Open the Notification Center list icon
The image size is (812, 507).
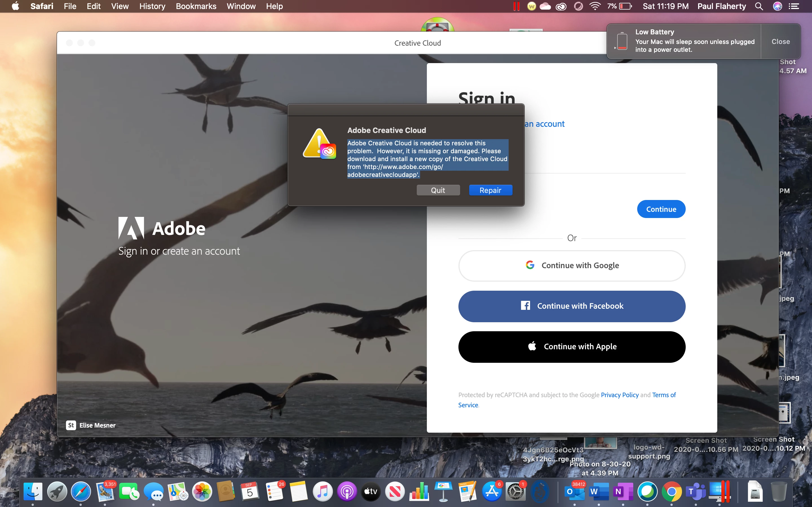[794, 6]
